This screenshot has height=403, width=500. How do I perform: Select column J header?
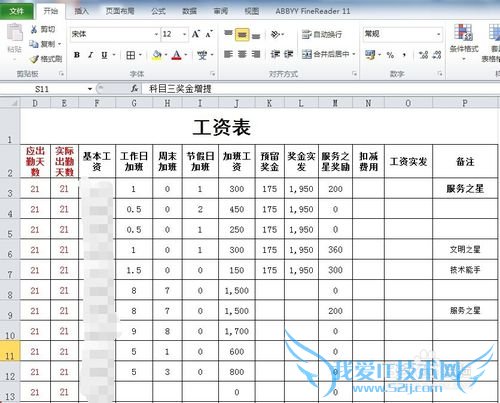click(237, 103)
